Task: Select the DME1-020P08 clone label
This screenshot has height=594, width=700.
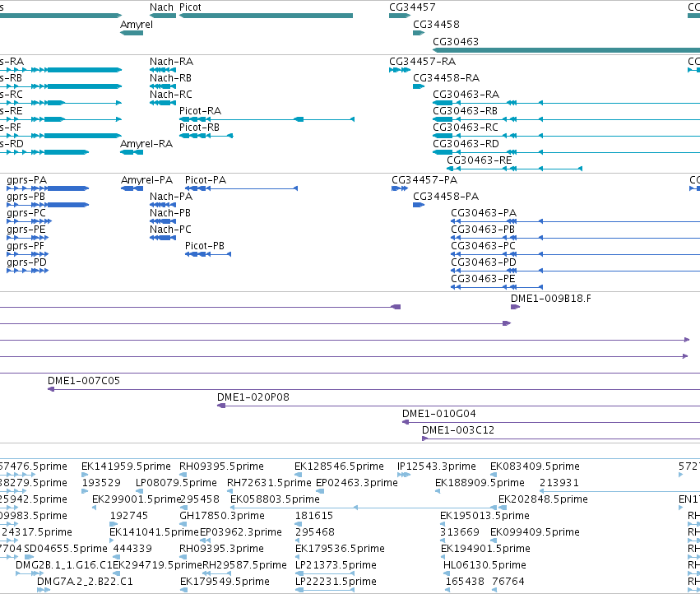Action: tap(253, 397)
